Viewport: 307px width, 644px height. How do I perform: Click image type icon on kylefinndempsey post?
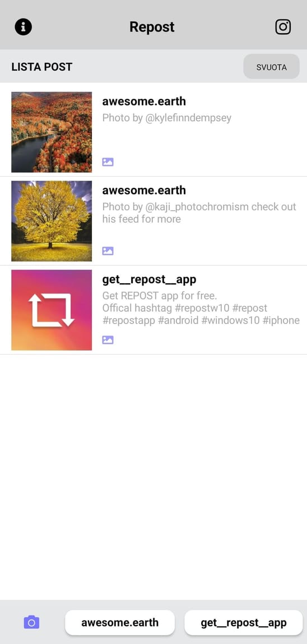coord(108,162)
